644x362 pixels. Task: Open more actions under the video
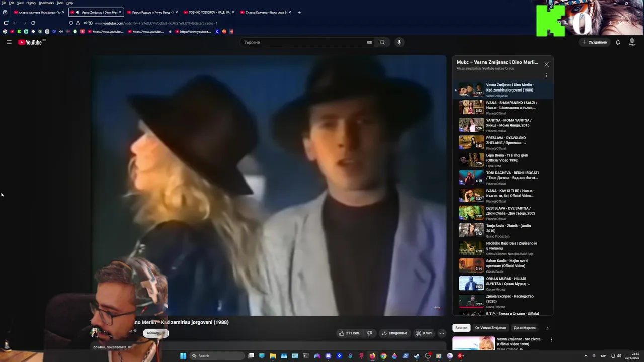[x=442, y=333]
